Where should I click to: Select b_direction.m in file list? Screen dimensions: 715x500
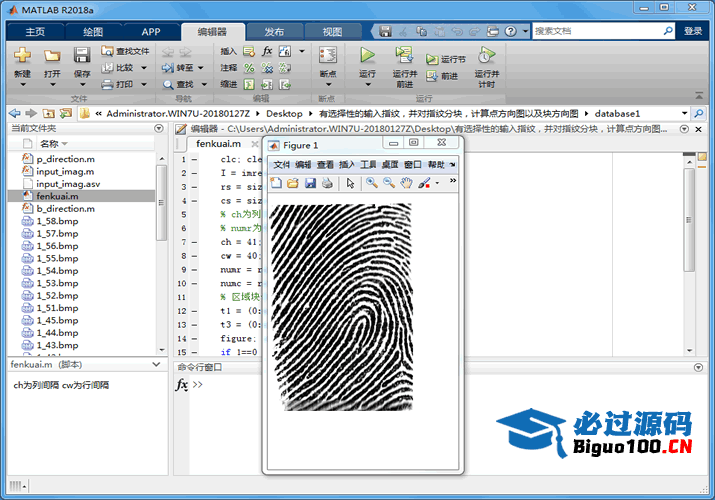tap(66, 209)
